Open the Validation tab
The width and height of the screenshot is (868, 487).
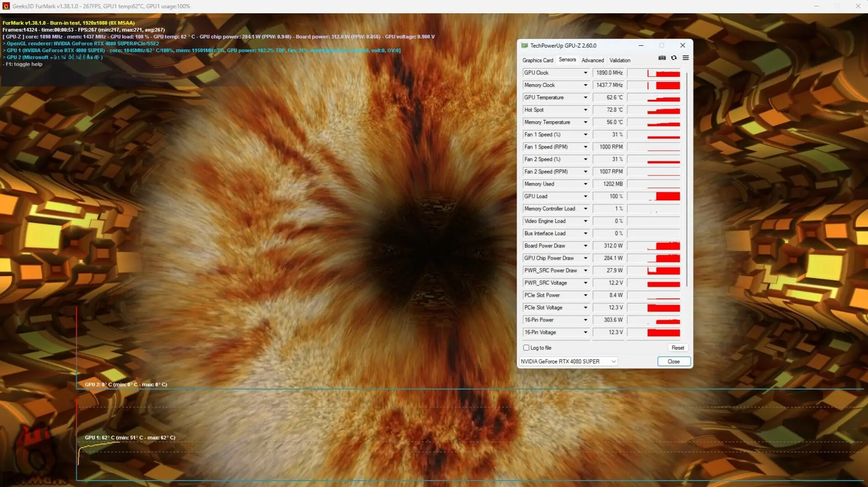[620, 60]
